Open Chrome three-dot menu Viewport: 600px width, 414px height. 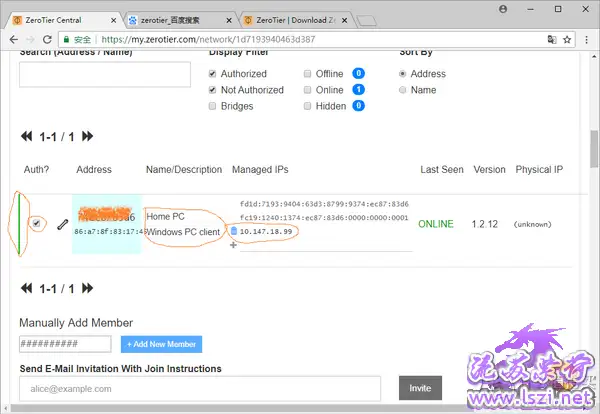click(586, 39)
